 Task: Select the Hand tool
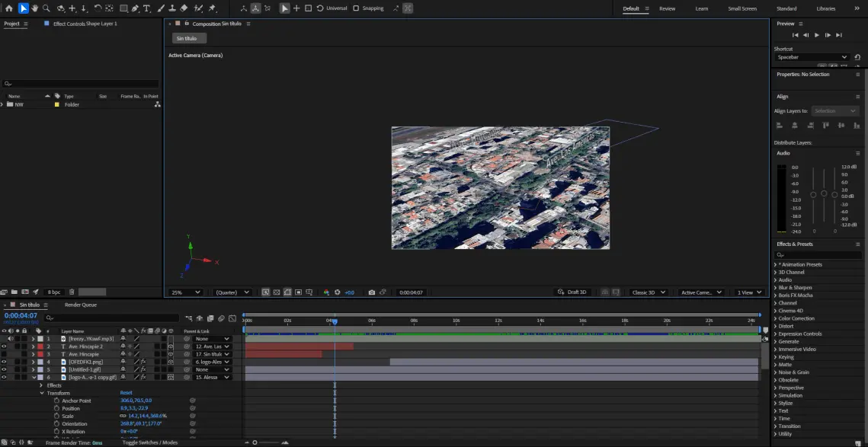click(35, 8)
